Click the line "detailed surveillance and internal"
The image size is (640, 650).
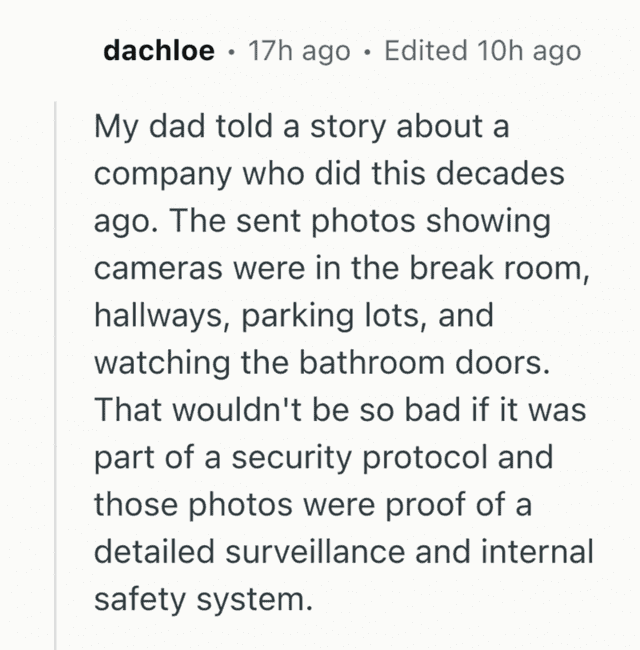[x=343, y=551]
